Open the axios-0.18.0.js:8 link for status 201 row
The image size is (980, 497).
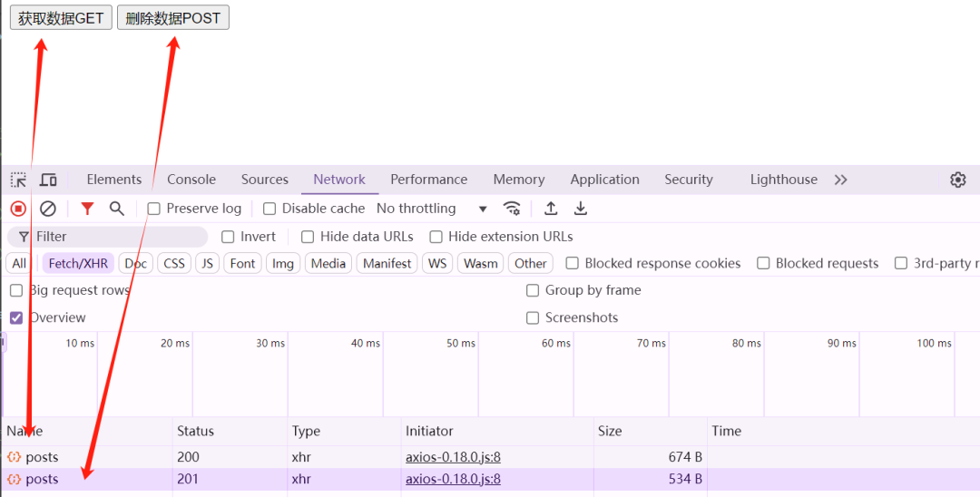tap(453, 479)
